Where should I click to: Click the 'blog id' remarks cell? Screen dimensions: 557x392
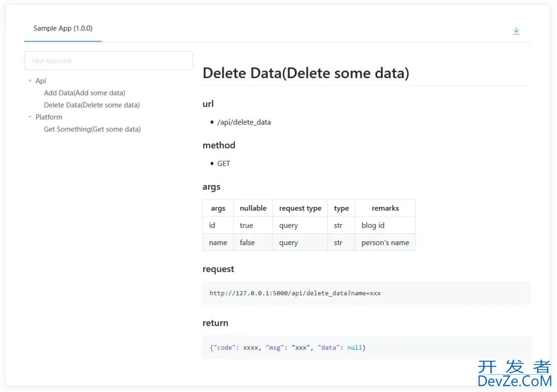pyautogui.click(x=385, y=226)
